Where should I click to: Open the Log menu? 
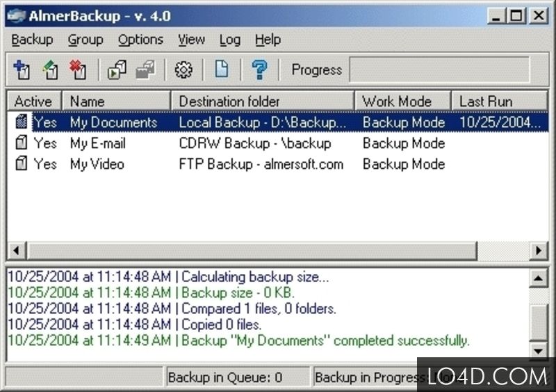(230, 40)
